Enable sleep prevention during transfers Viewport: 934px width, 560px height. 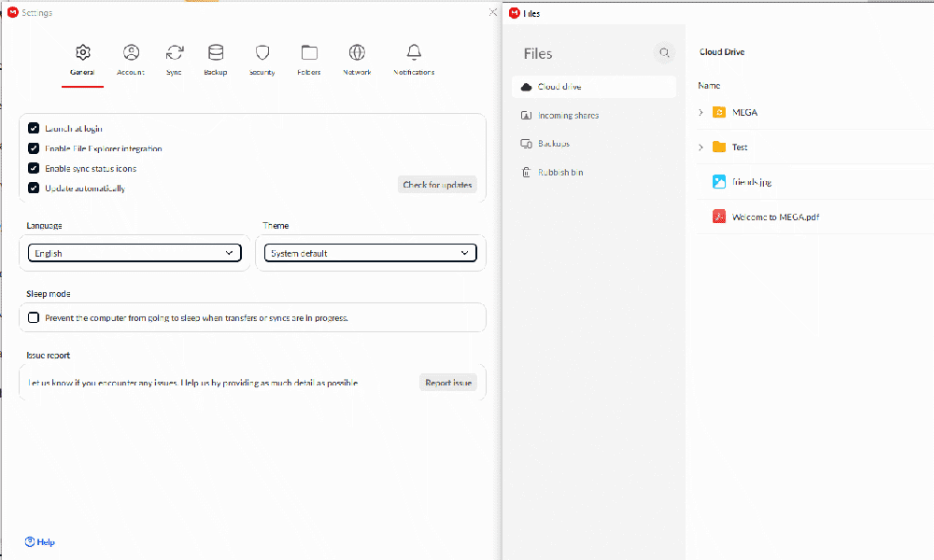coord(34,317)
